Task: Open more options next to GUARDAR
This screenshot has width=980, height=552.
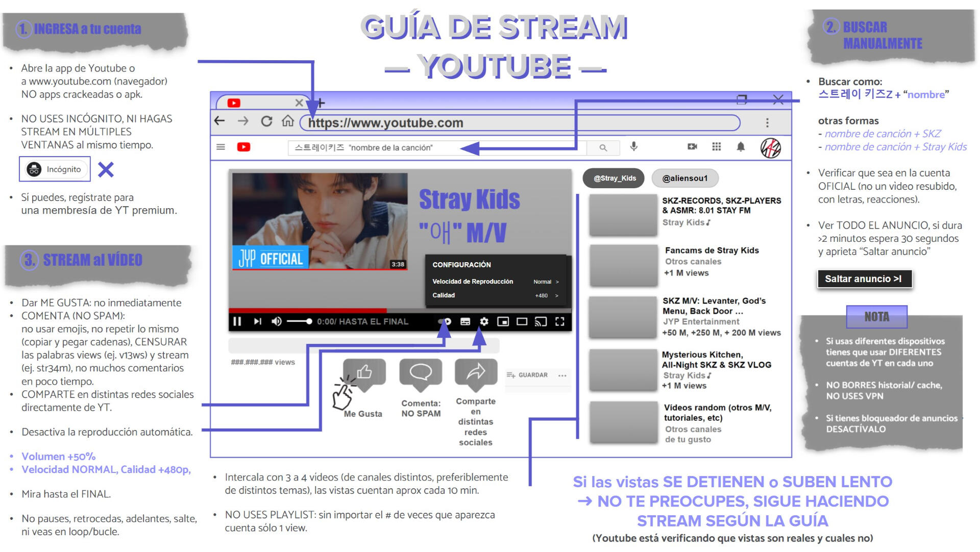Action: click(x=562, y=375)
